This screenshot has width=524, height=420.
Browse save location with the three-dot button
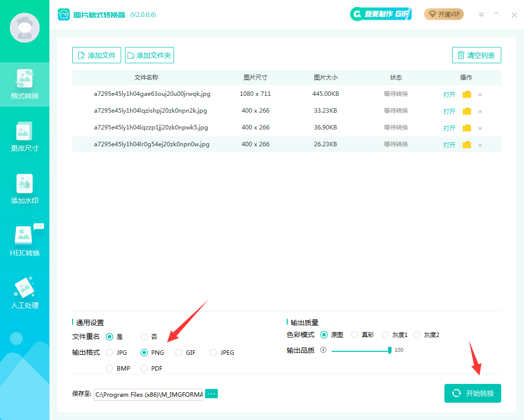211,394
